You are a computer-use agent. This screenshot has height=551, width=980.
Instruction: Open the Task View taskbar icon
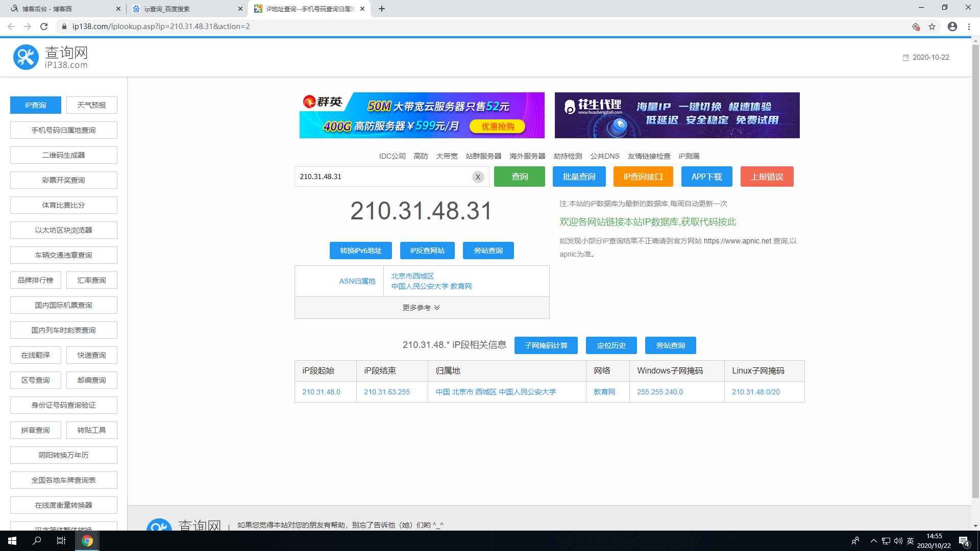(x=61, y=541)
